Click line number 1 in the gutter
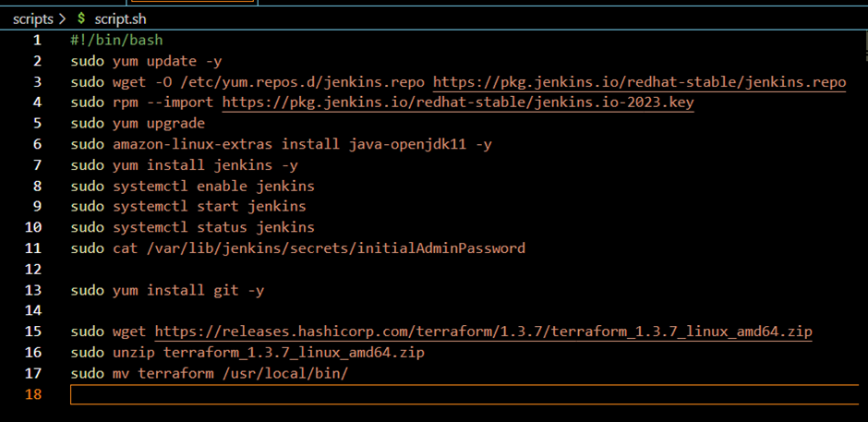 point(37,40)
